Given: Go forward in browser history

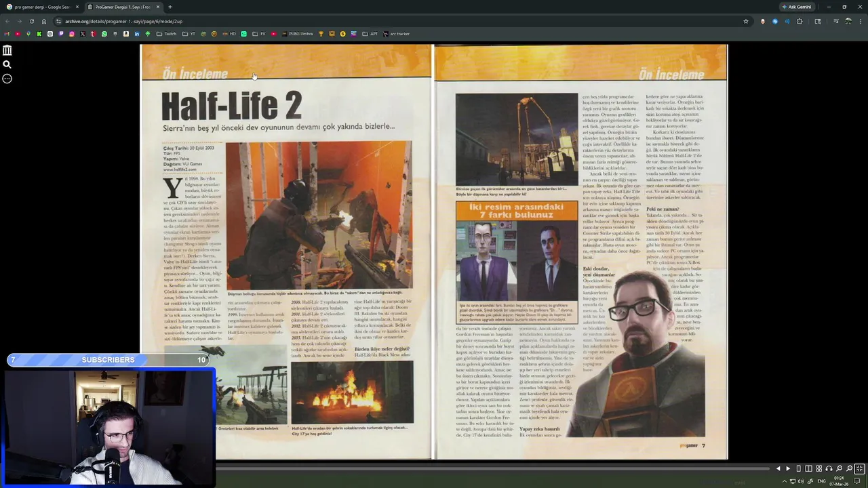Looking at the screenshot, I should pos(19,21).
